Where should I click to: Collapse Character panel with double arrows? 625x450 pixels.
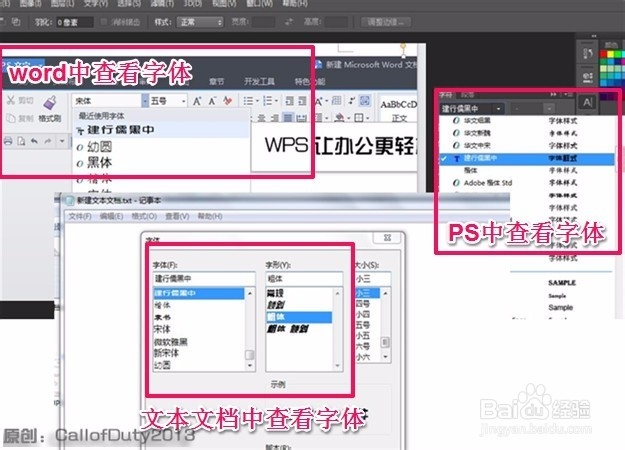click(x=553, y=94)
